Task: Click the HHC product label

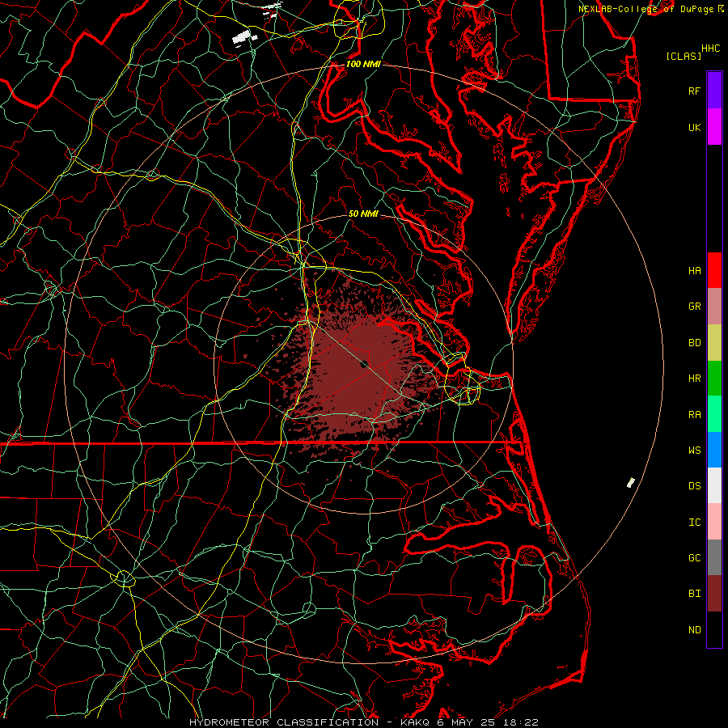Action: coord(711,49)
